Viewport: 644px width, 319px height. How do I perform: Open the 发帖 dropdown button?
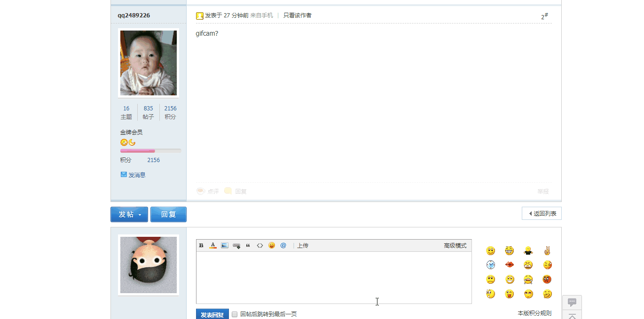click(x=129, y=214)
